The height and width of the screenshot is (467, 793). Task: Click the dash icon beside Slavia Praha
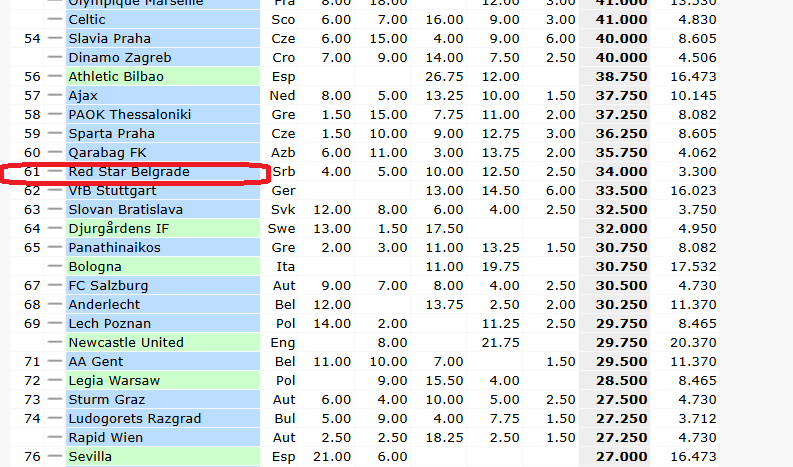coord(55,38)
